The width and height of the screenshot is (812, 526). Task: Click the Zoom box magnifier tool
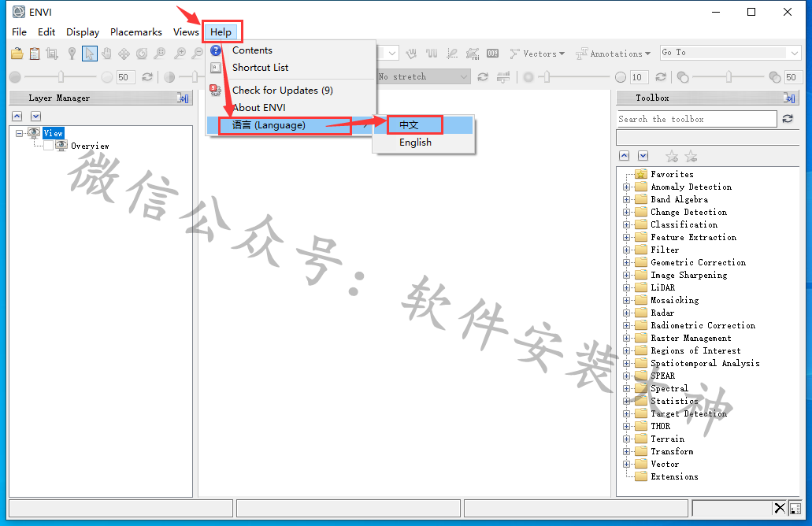(x=160, y=54)
